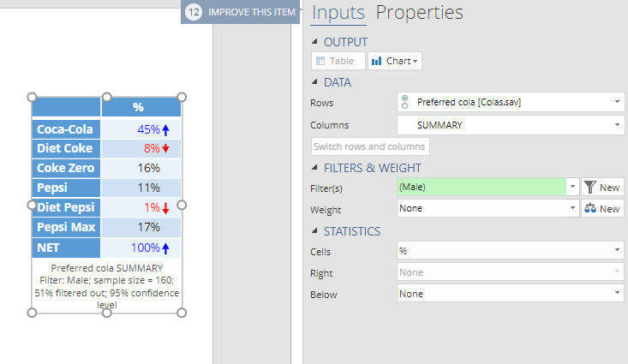Open the Cells % dropdown

(511, 251)
